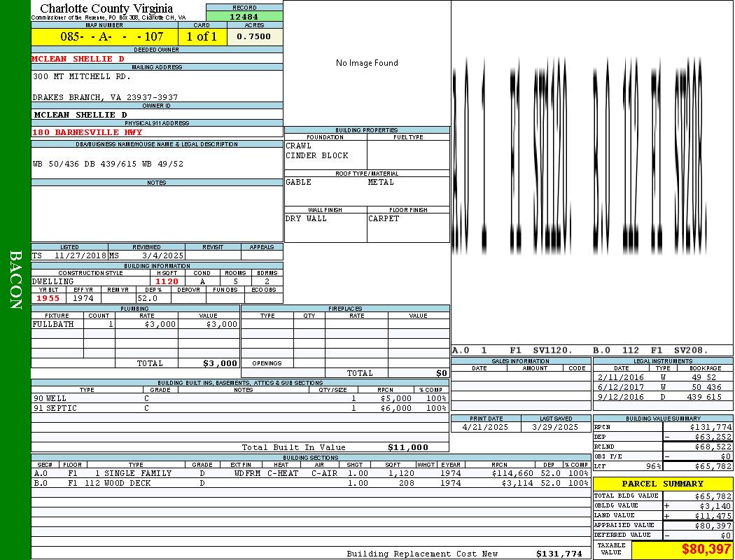
Task: Click section RPCN value $114,660
Action: point(513,473)
